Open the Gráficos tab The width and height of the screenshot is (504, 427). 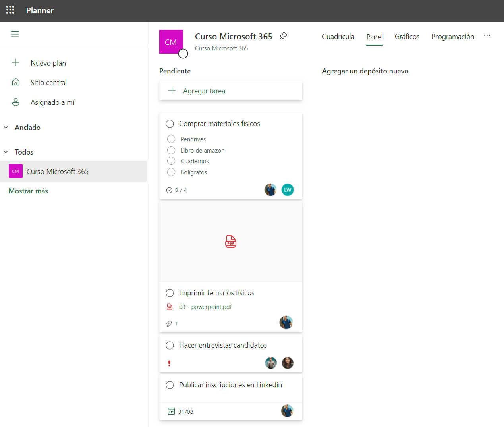point(407,37)
